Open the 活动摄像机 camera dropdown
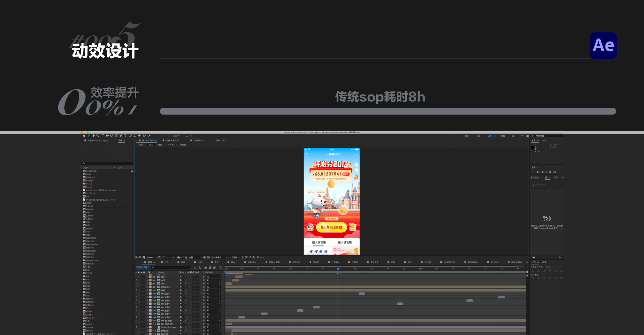Screen dimensions: 644x335 tap(219, 257)
